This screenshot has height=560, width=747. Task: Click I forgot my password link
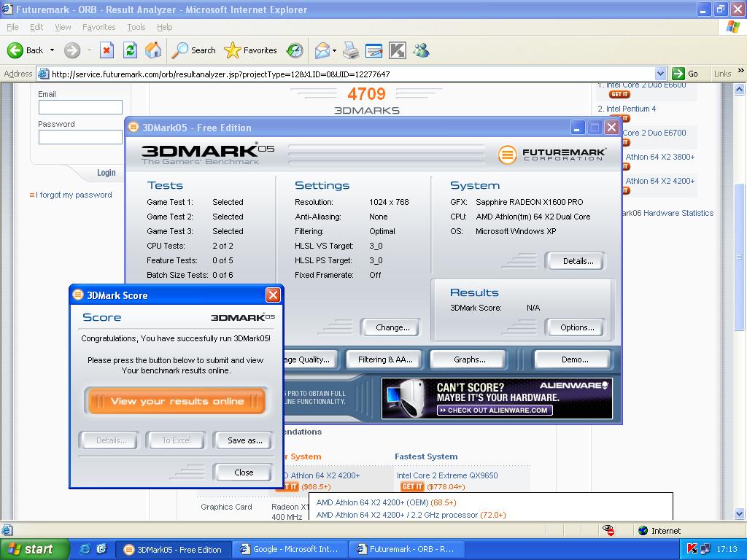pos(74,195)
